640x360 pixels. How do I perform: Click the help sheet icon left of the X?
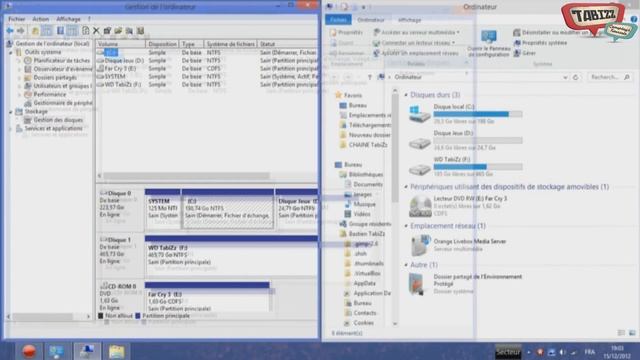[x=85, y=31]
